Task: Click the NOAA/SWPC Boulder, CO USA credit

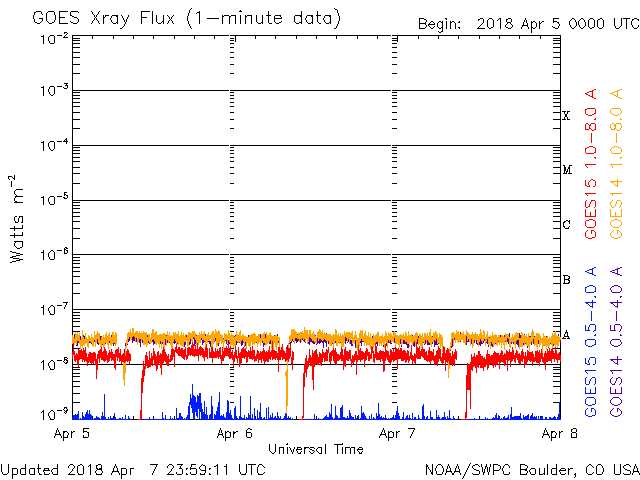Action: coord(531,469)
